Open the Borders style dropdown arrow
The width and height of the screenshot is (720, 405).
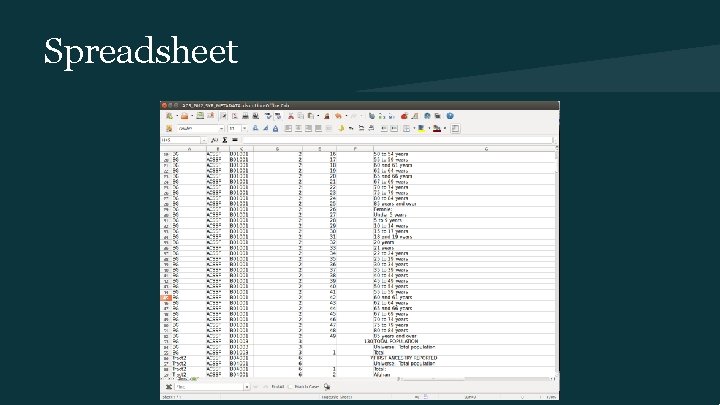[414, 129]
